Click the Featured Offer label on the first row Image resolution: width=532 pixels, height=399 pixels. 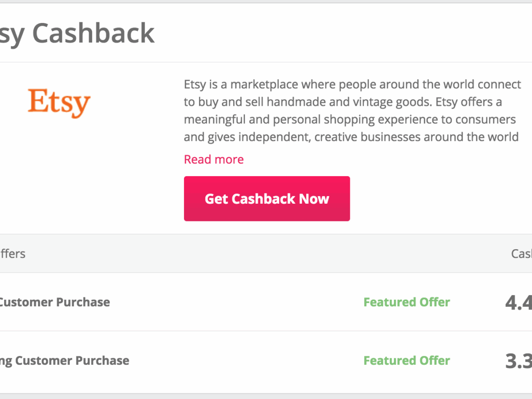coord(406,302)
